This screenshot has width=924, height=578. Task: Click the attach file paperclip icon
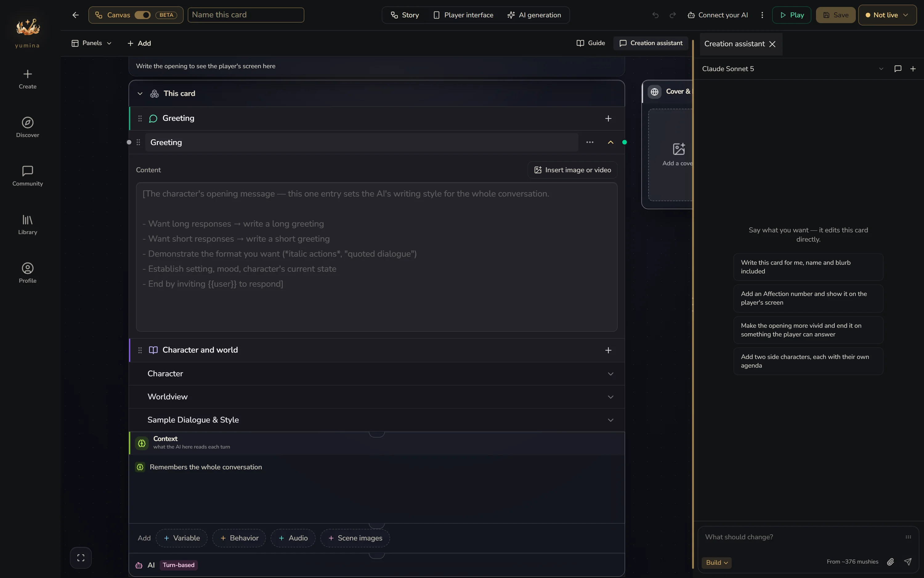click(x=890, y=562)
